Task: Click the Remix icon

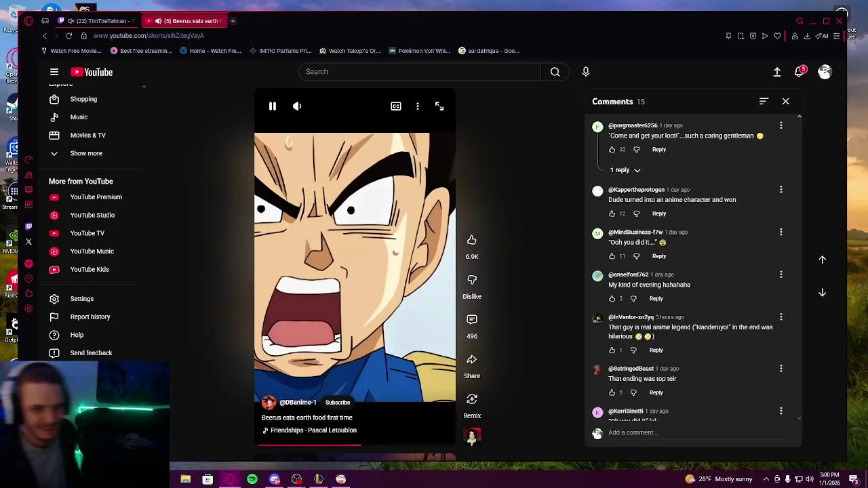Action: pyautogui.click(x=472, y=399)
